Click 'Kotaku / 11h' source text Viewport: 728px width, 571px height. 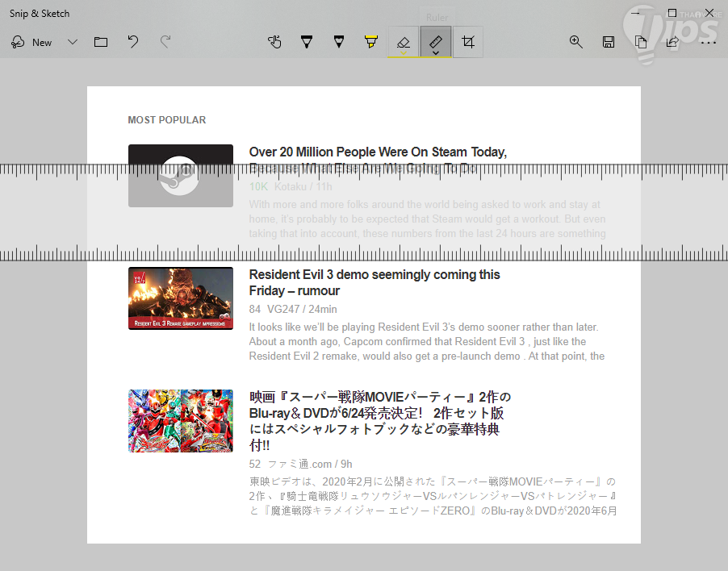pyautogui.click(x=303, y=186)
